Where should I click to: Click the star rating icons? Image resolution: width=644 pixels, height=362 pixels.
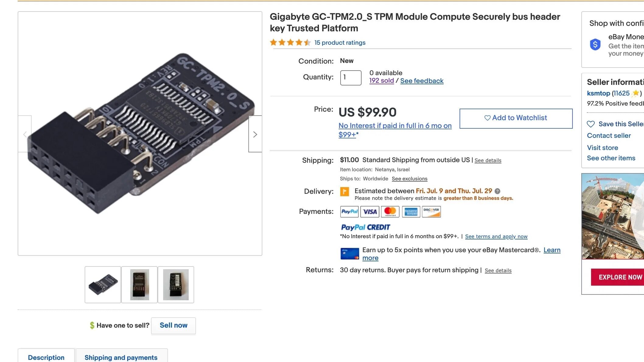click(x=290, y=43)
